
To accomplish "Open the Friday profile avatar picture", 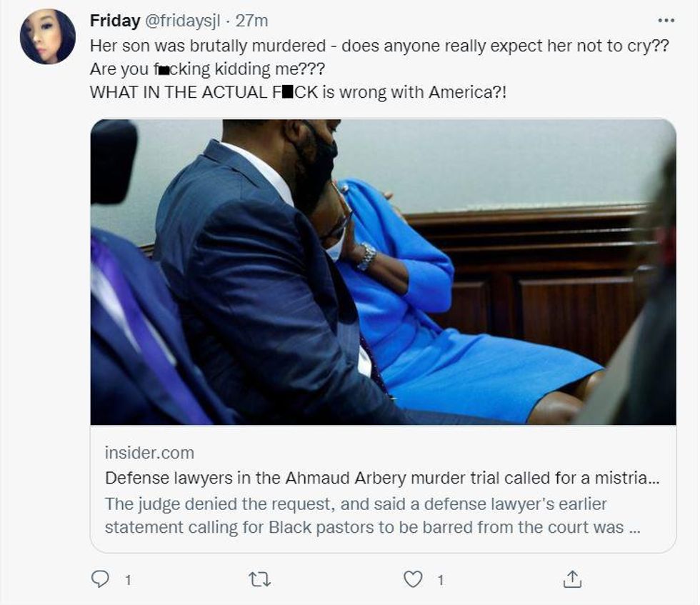I will tap(48, 37).
